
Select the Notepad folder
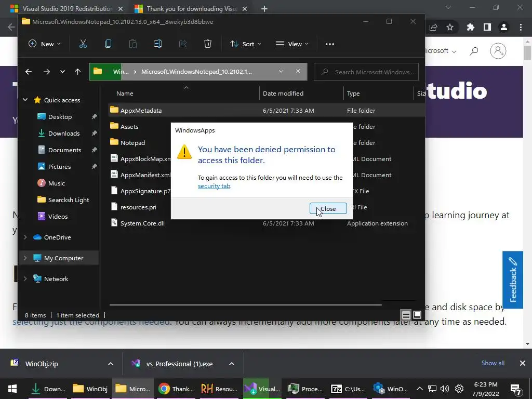pos(132,142)
